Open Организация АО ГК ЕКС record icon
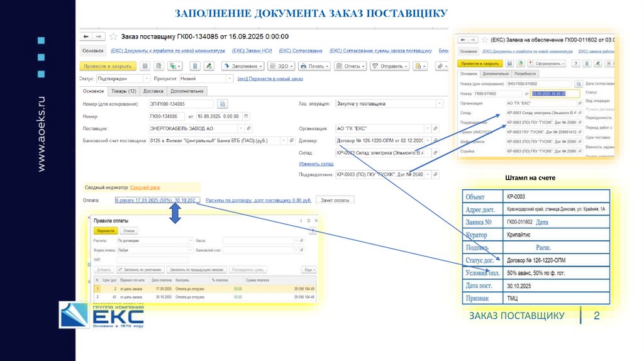The height and width of the screenshot is (361, 644). coord(435,128)
